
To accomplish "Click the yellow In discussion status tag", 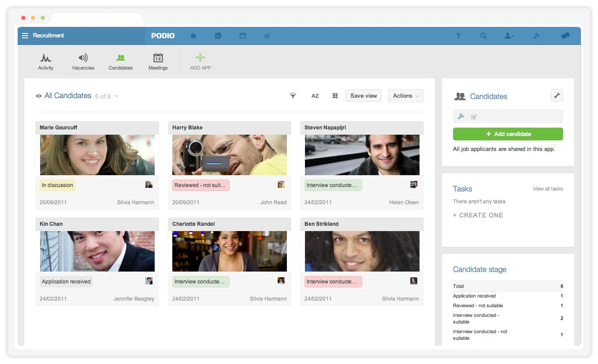I will click(x=57, y=185).
